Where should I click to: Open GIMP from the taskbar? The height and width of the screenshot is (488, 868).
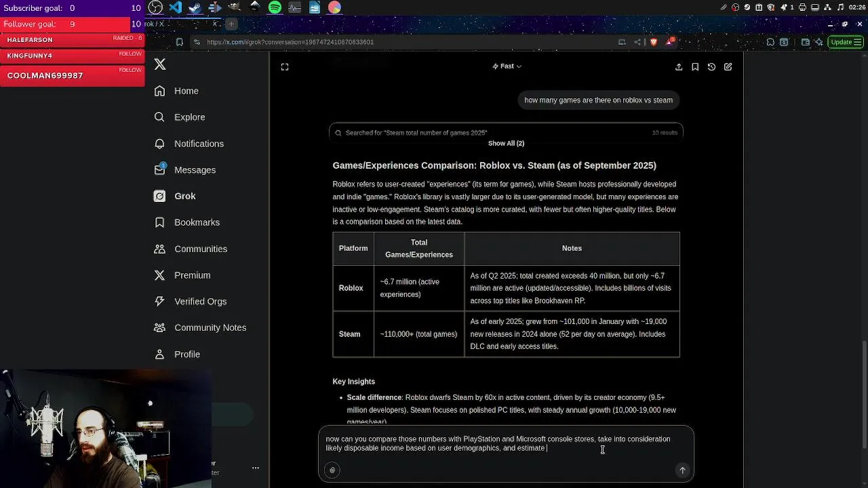click(x=235, y=7)
